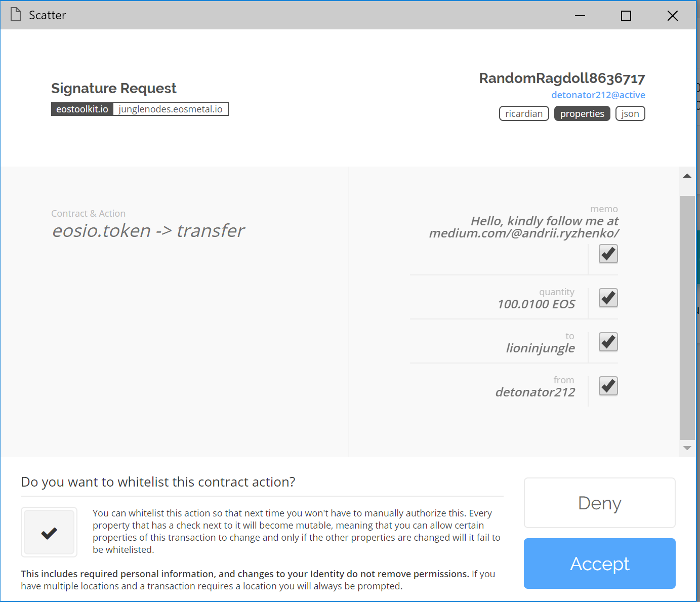Click the Scatter document icon in title bar
Image resolution: width=700 pixels, height=602 pixels.
pyautogui.click(x=16, y=15)
